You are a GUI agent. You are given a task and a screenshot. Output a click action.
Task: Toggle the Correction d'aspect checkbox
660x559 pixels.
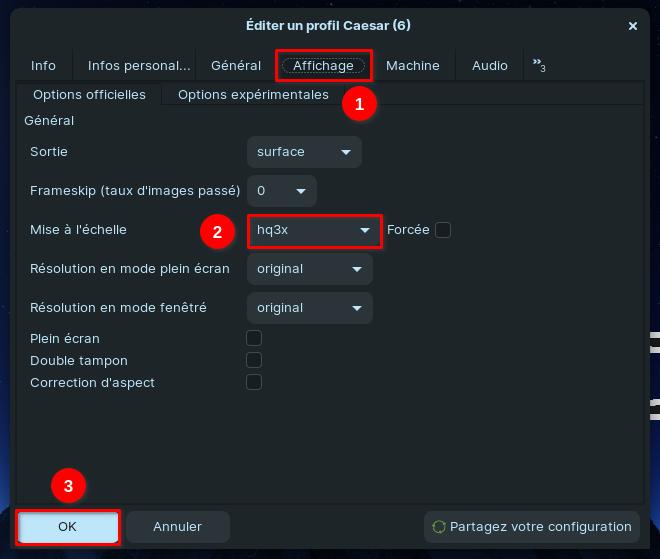coord(254,383)
